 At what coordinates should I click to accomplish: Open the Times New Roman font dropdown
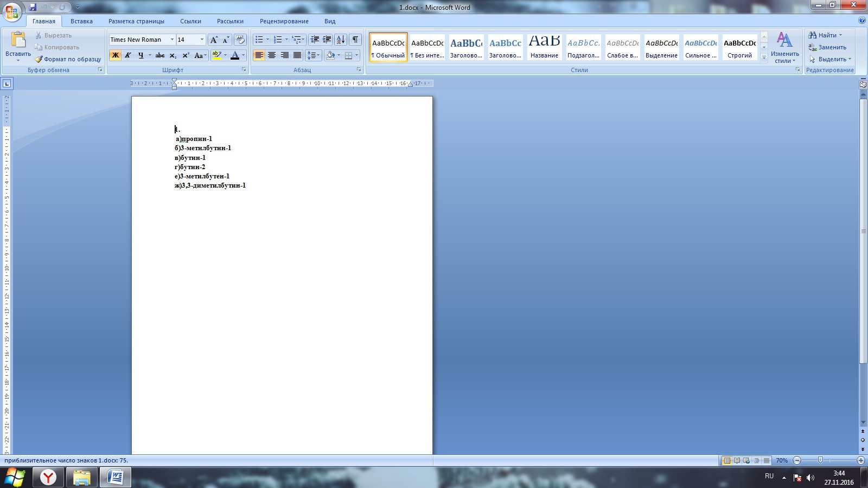172,40
